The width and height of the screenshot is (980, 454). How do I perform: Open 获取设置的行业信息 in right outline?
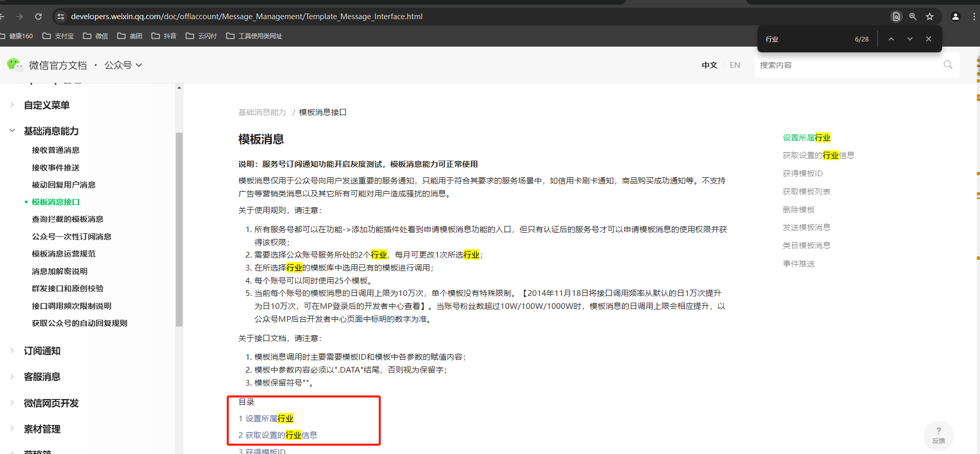[819, 155]
